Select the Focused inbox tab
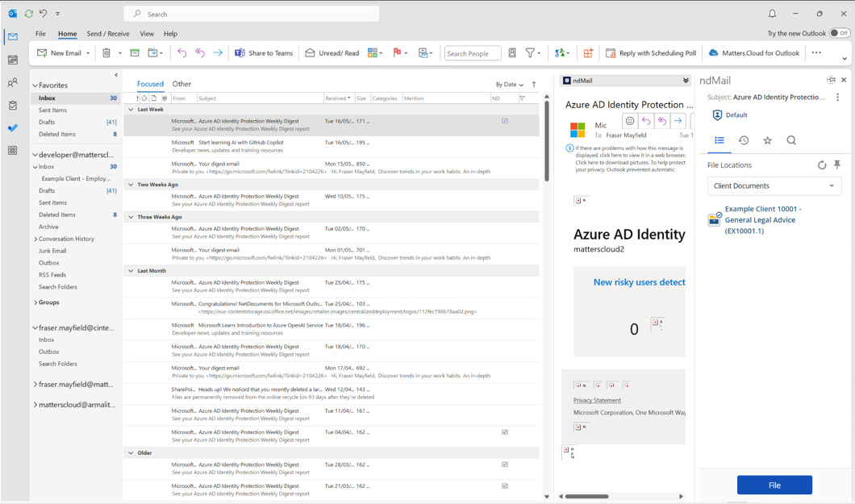The image size is (855, 504). tap(150, 84)
